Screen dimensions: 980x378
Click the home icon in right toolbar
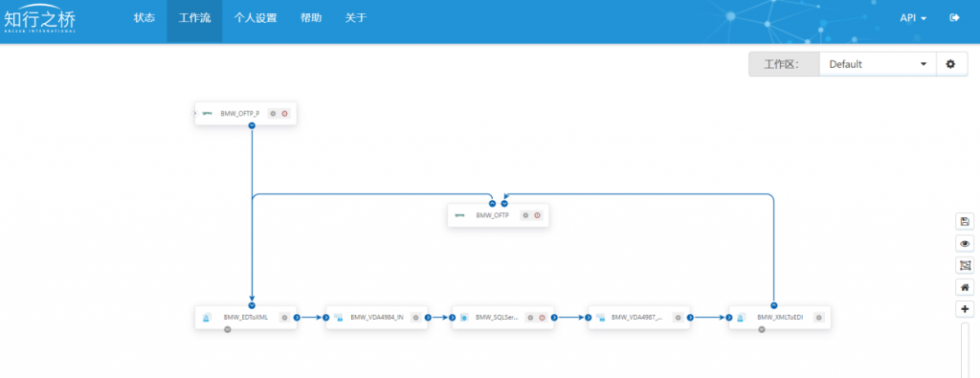[965, 287]
